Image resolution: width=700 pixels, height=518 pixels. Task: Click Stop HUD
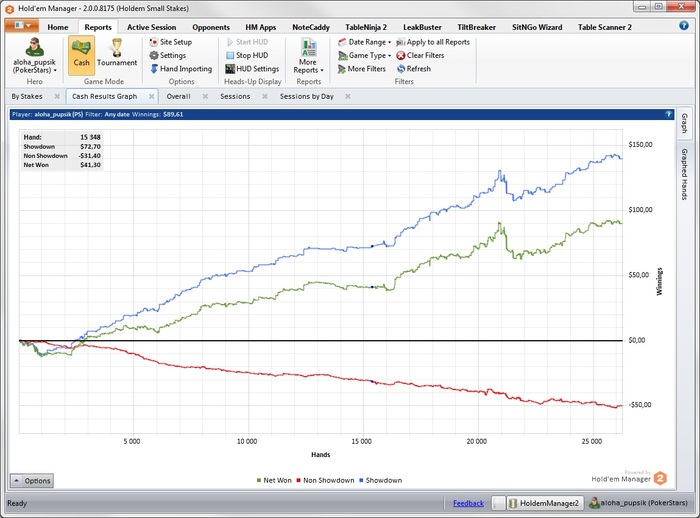(x=246, y=55)
